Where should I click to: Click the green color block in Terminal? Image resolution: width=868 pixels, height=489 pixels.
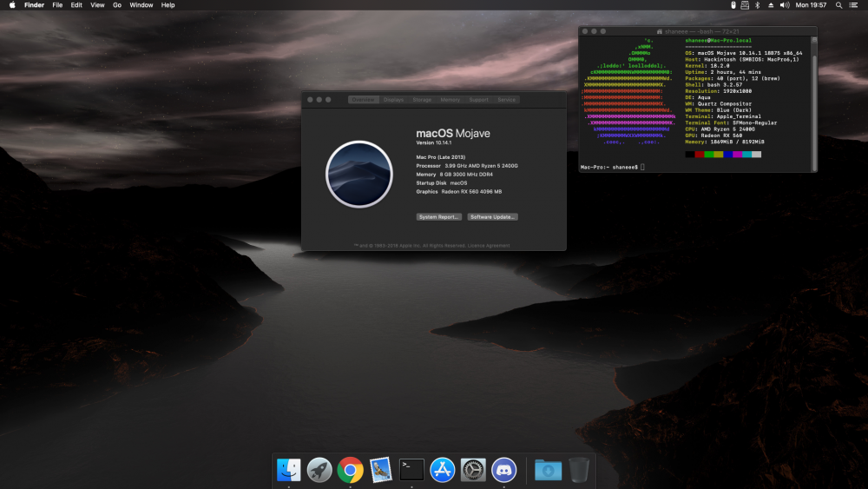[708, 155]
